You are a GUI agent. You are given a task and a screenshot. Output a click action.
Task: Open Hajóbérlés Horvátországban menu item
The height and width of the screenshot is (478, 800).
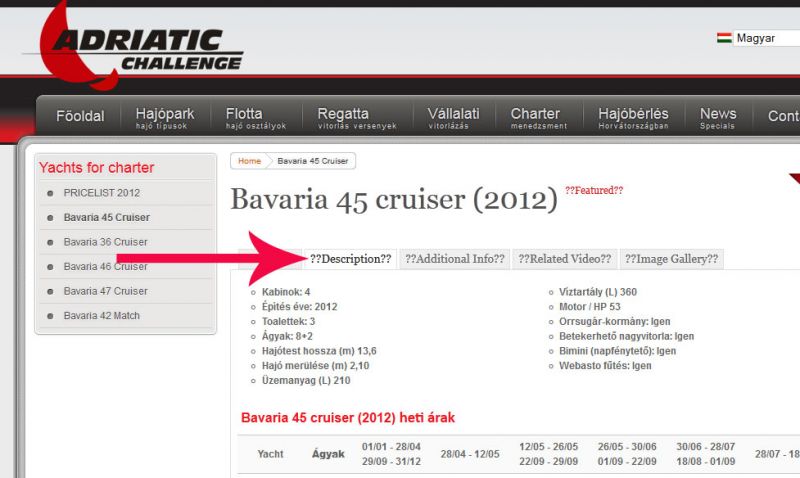pos(633,118)
